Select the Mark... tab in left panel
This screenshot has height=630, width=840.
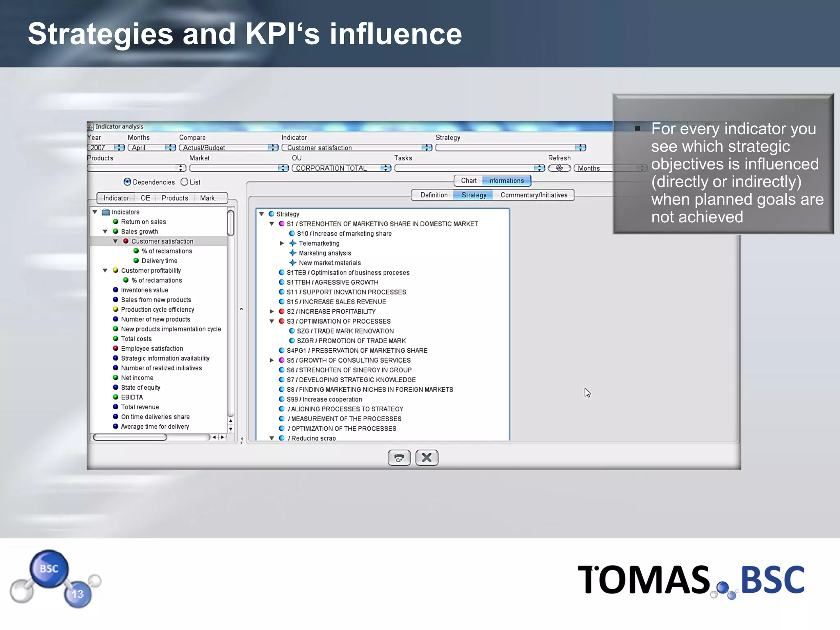[210, 198]
